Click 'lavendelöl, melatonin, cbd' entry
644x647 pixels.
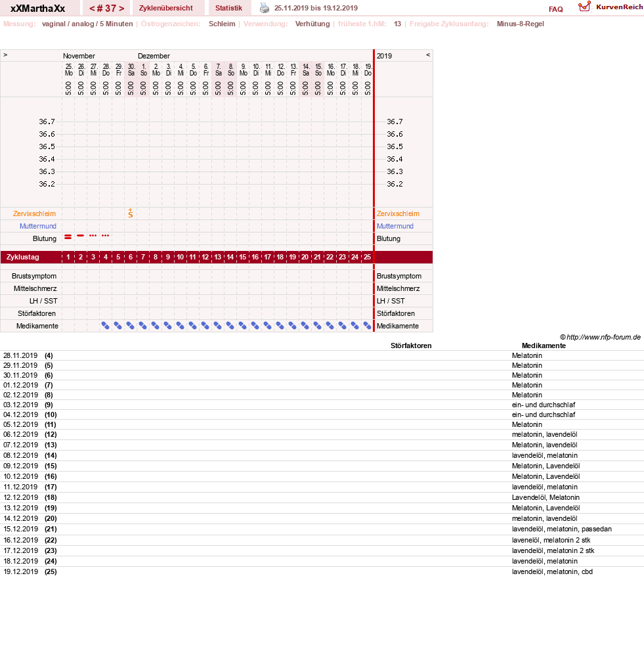click(552, 572)
